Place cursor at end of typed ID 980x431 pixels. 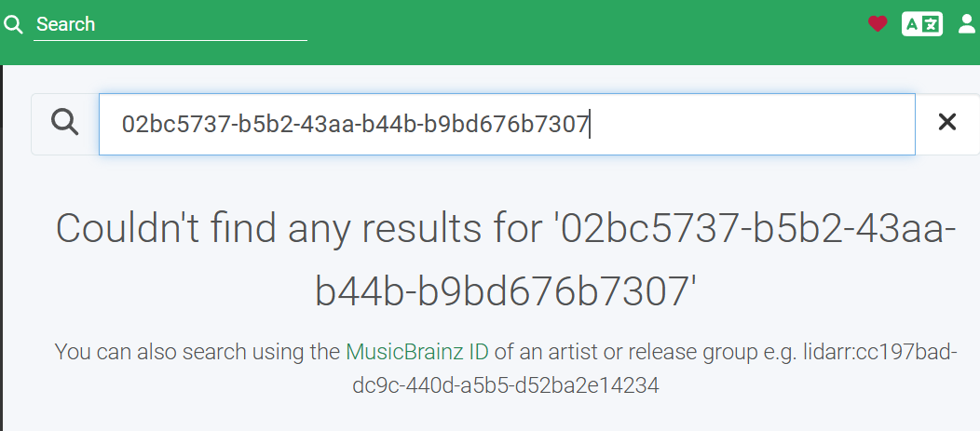(591, 124)
